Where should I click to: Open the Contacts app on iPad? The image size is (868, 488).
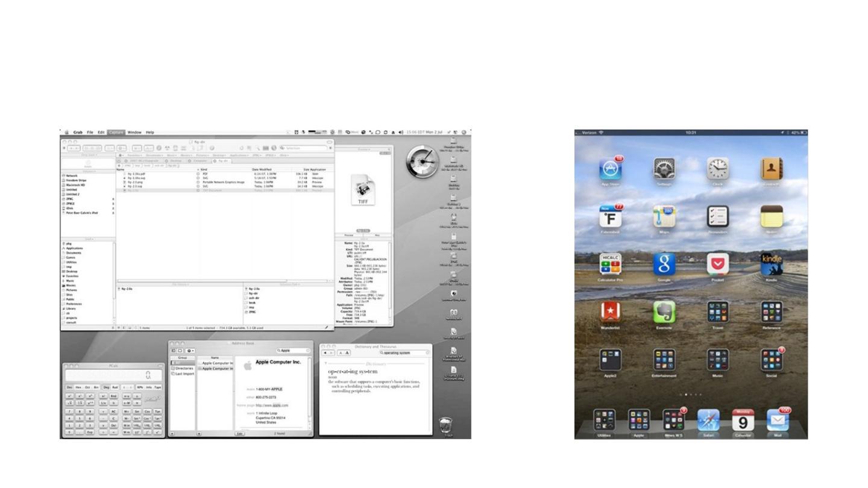click(x=772, y=169)
